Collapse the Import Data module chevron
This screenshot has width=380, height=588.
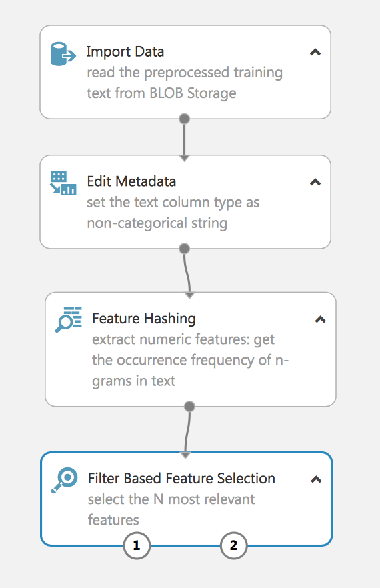(x=315, y=53)
